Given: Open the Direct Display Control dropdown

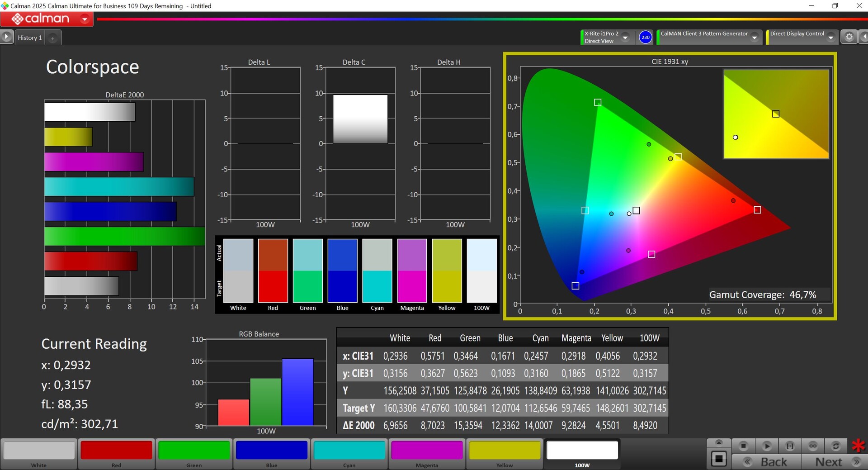Looking at the screenshot, I should tap(830, 38).
